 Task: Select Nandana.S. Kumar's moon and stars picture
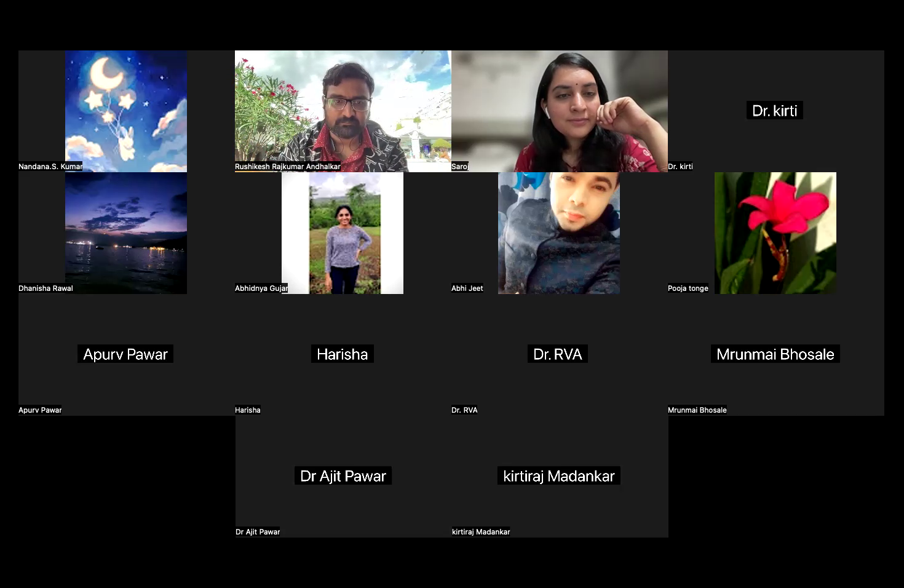click(x=126, y=111)
